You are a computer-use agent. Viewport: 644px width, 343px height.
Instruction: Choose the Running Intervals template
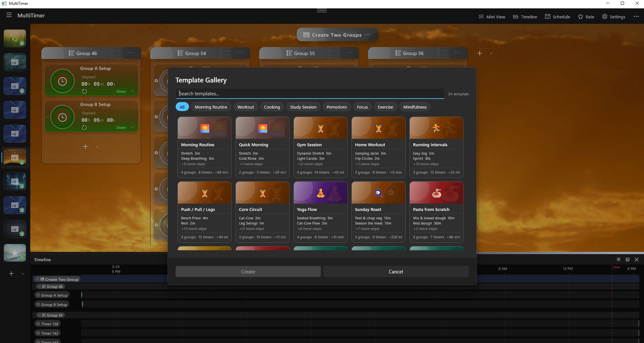(x=437, y=147)
